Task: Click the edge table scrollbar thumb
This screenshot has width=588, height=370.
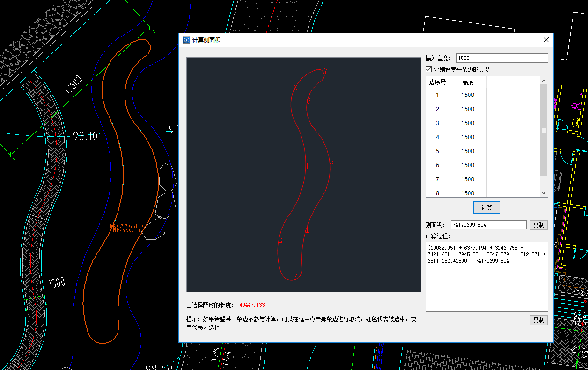Action: 544,130
